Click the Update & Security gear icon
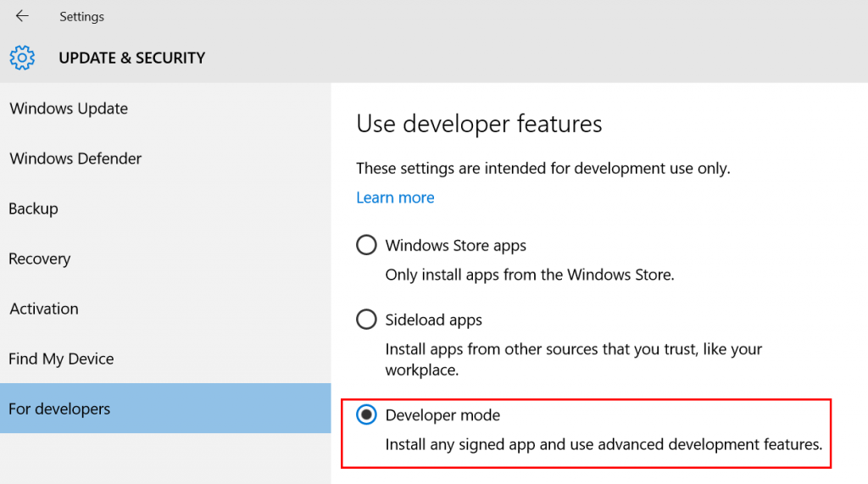Image resolution: width=868 pixels, height=484 pixels. pyautogui.click(x=22, y=58)
